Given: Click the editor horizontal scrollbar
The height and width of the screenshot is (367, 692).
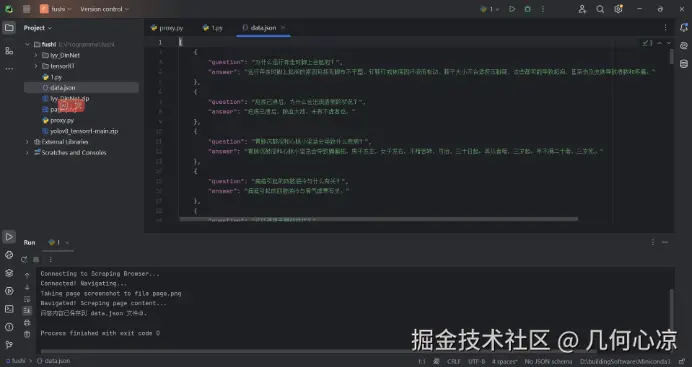Looking at the screenshot, I should click(x=378, y=219).
